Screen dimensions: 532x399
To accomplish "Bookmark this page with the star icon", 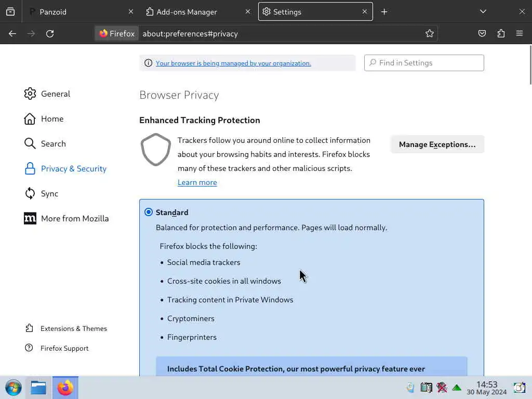I will [x=430, y=33].
